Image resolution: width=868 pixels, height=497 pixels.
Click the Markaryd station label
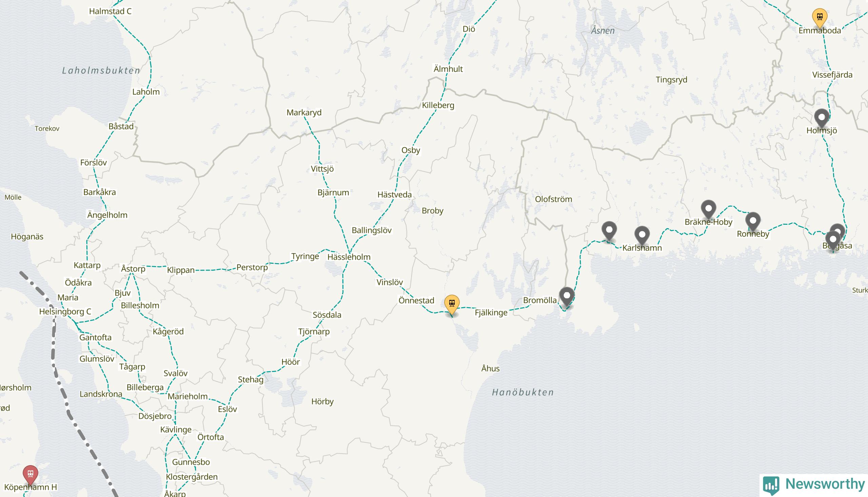304,113
